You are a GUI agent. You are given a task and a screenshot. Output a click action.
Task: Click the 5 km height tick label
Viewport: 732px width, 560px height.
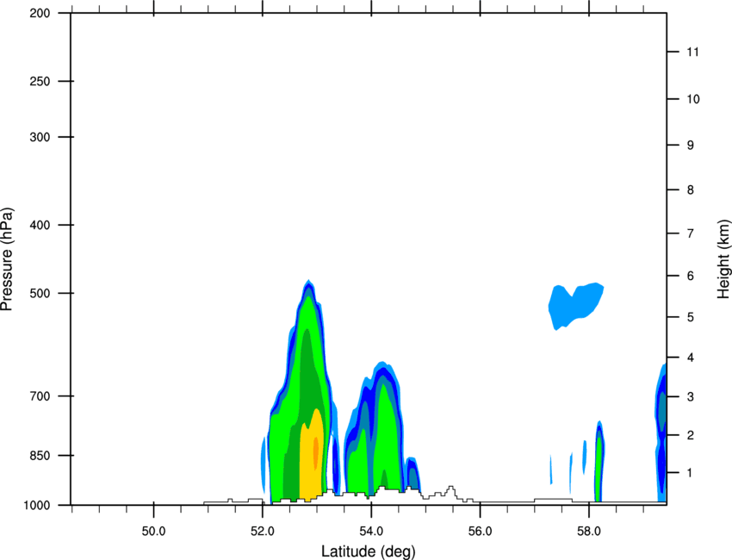click(x=691, y=317)
